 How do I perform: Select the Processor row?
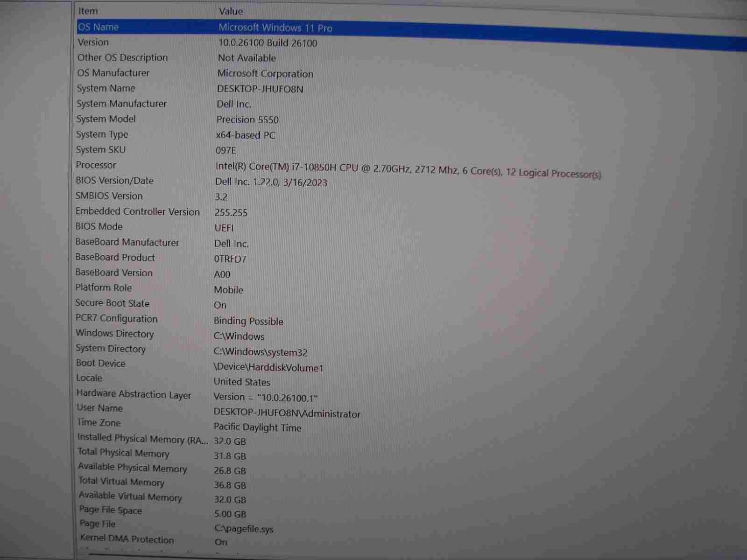coord(96,165)
